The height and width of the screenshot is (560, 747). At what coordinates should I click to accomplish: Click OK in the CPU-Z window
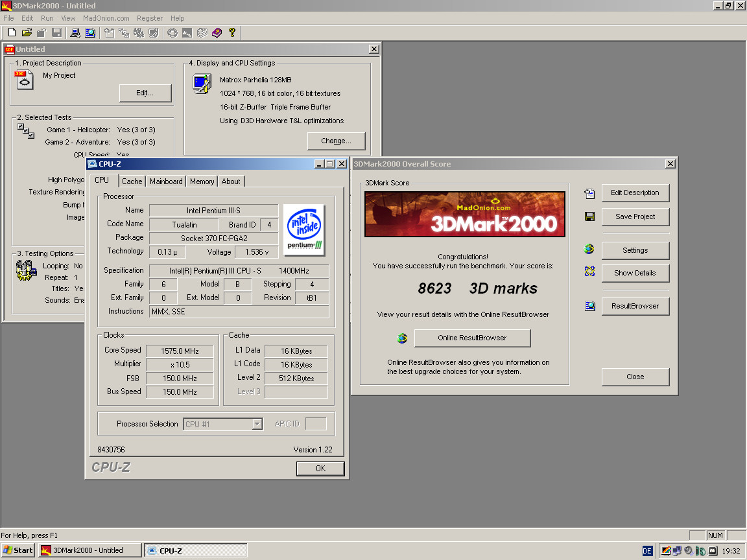320,469
